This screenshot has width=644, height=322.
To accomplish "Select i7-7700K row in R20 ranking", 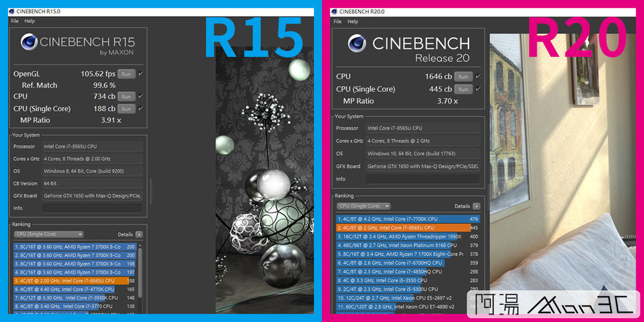I will (408, 219).
